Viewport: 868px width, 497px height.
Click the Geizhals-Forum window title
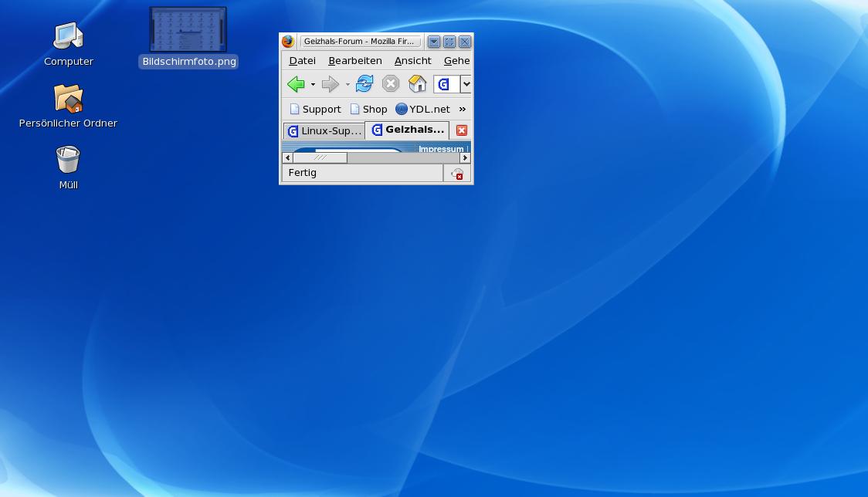tap(359, 42)
